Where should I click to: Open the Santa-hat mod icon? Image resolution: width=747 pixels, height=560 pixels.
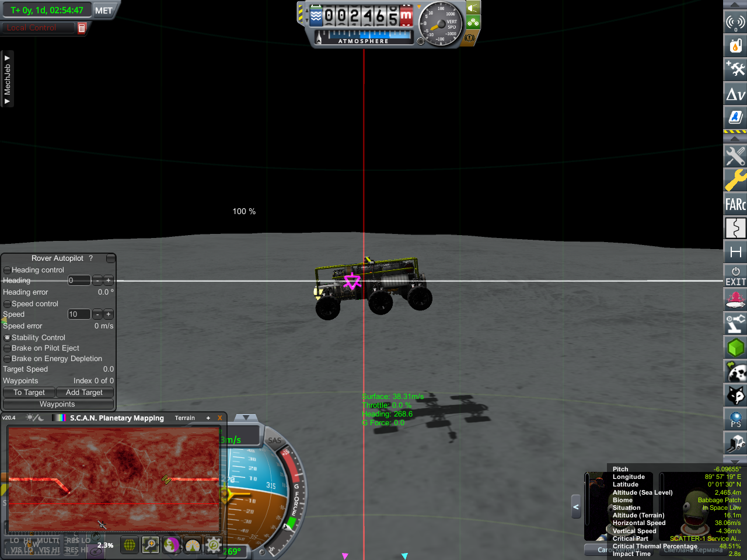point(735,299)
